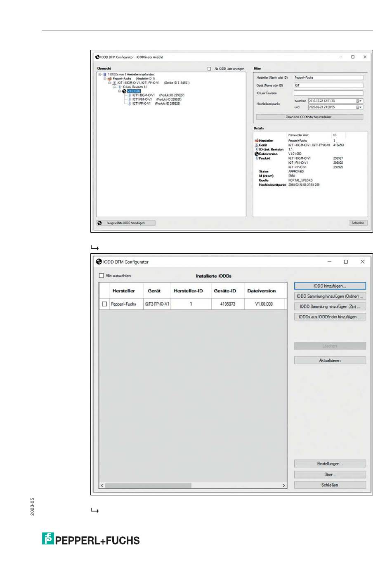Click the IO-Link Revision icon in Details panel
The height and width of the screenshot is (561, 392).
click(x=257, y=149)
